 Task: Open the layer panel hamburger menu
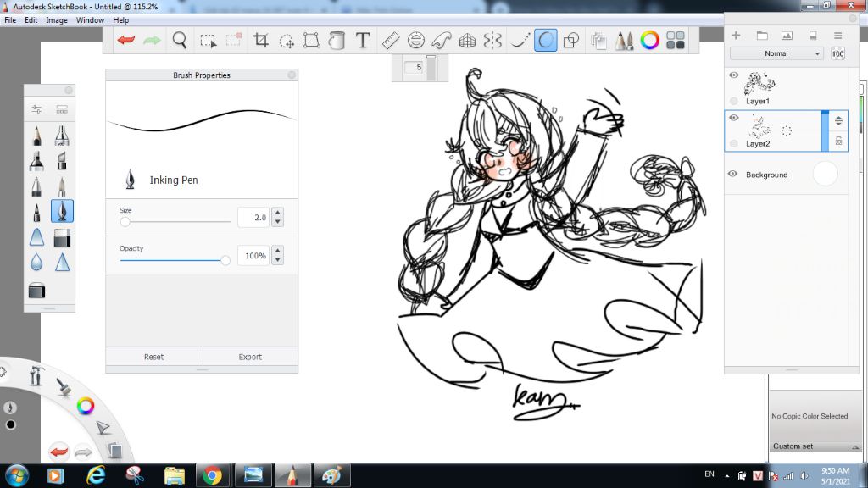click(x=838, y=36)
